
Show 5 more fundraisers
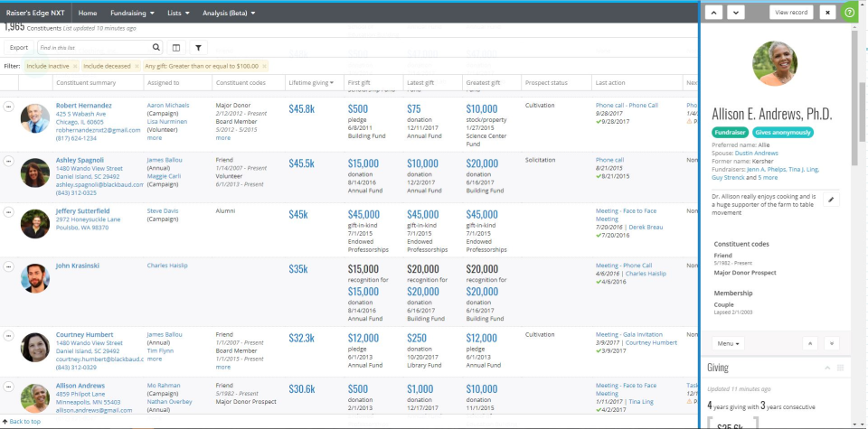pos(768,177)
